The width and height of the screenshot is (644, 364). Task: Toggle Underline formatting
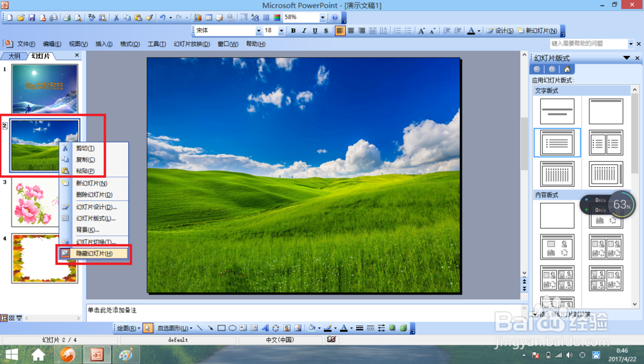[x=315, y=31]
